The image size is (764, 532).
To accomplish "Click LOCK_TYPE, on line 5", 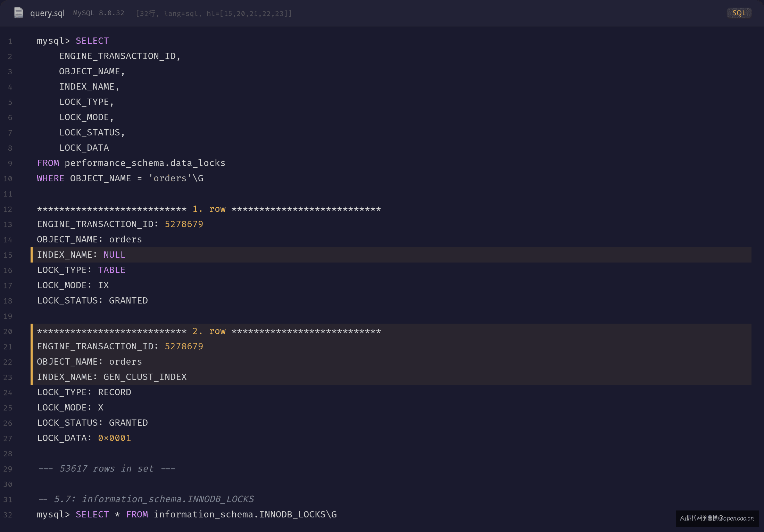I will point(86,102).
